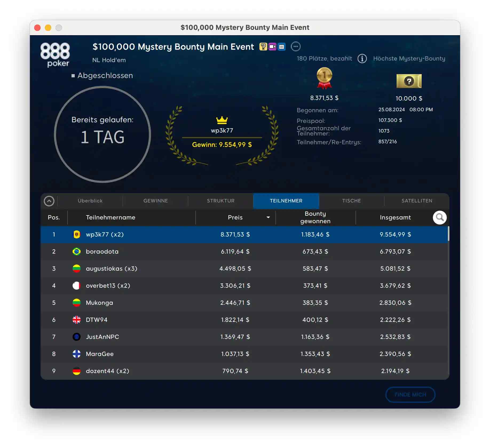The width and height of the screenshot is (490, 448).
Task: Click the winner name wp3k77 in the laurel
Action: [222, 131]
